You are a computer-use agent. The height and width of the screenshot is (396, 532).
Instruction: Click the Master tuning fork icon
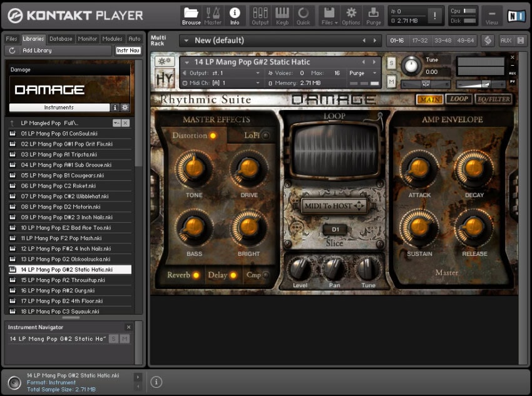click(x=213, y=15)
